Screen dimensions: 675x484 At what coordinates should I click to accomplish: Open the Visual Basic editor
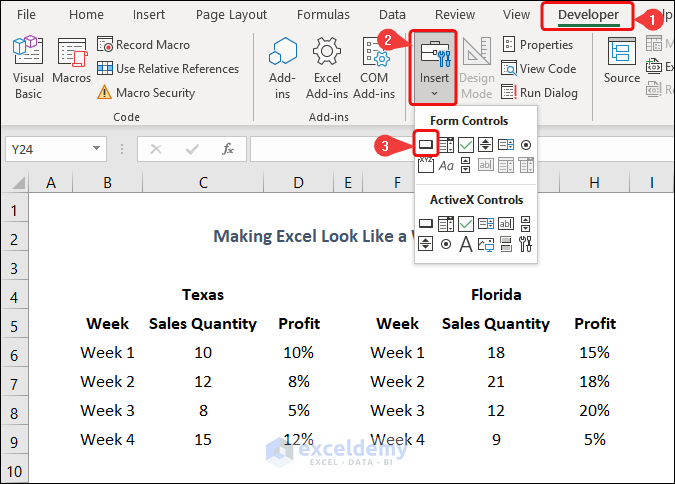28,68
